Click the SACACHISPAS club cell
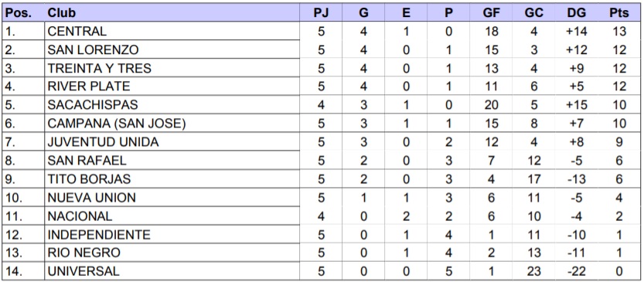Image resolution: width=644 pixels, height=282 pixels. pyautogui.click(x=172, y=104)
